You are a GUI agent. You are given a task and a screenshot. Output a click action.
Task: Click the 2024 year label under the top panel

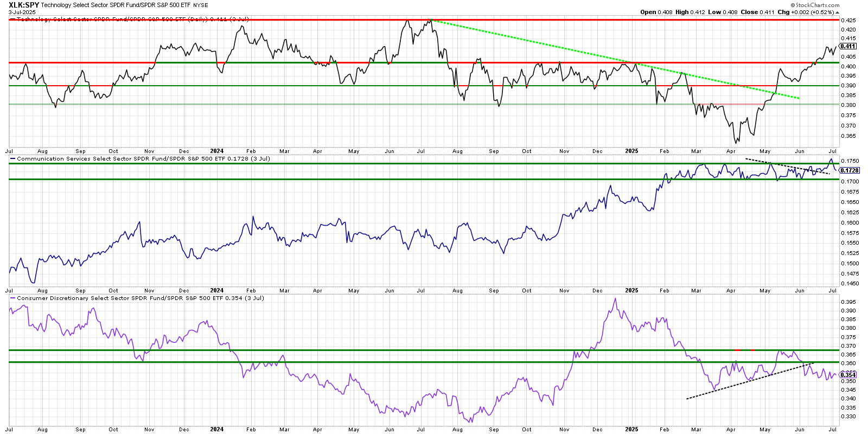pyautogui.click(x=217, y=151)
